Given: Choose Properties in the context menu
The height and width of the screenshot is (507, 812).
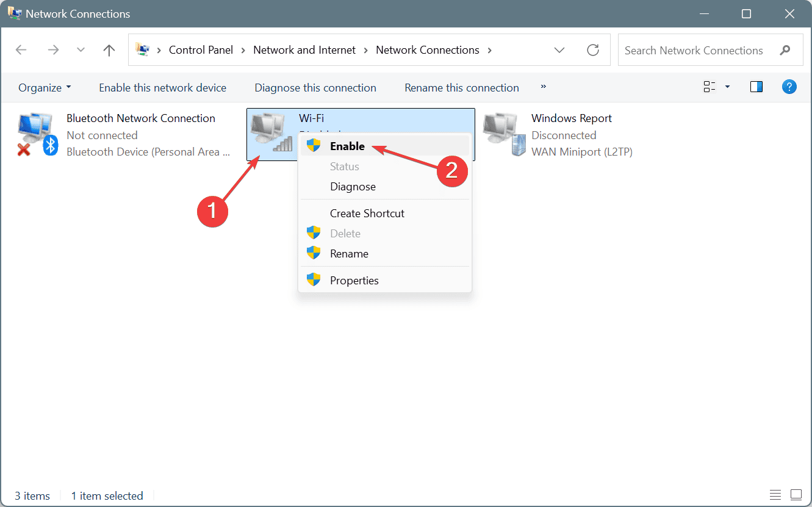Looking at the screenshot, I should click(x=385, y=280).
